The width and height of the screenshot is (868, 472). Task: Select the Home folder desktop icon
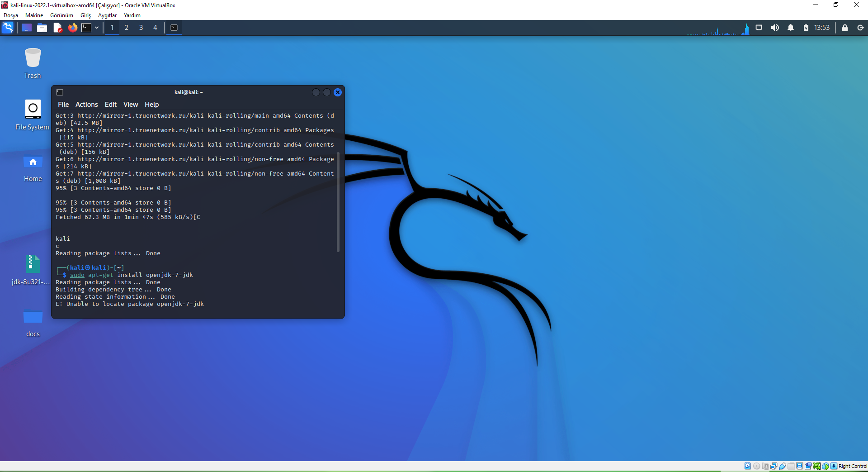pos(33,167)
